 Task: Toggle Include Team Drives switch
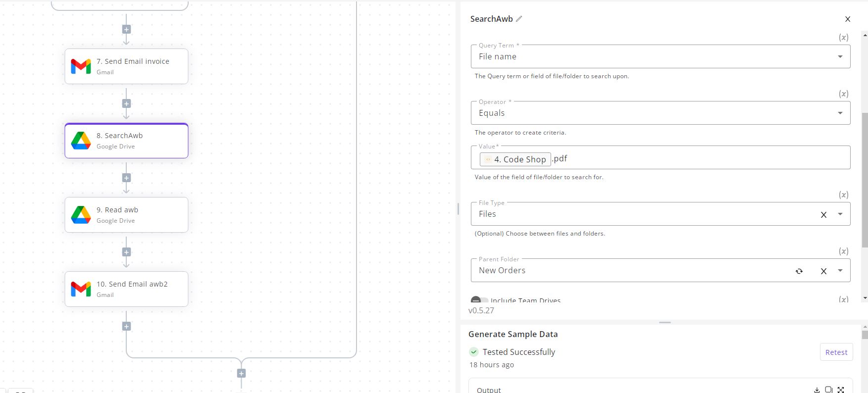tap(479, 300)
